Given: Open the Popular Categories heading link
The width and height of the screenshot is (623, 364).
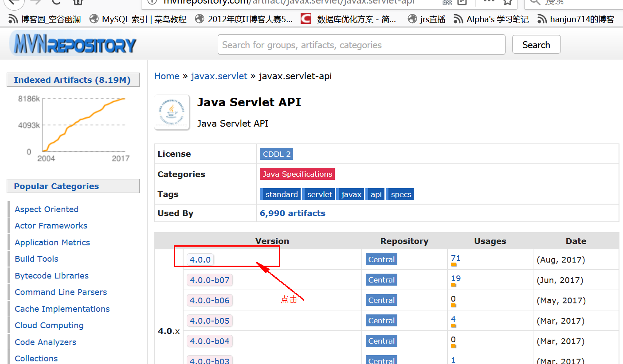Looking at the screenshot, I should point(56,186).
